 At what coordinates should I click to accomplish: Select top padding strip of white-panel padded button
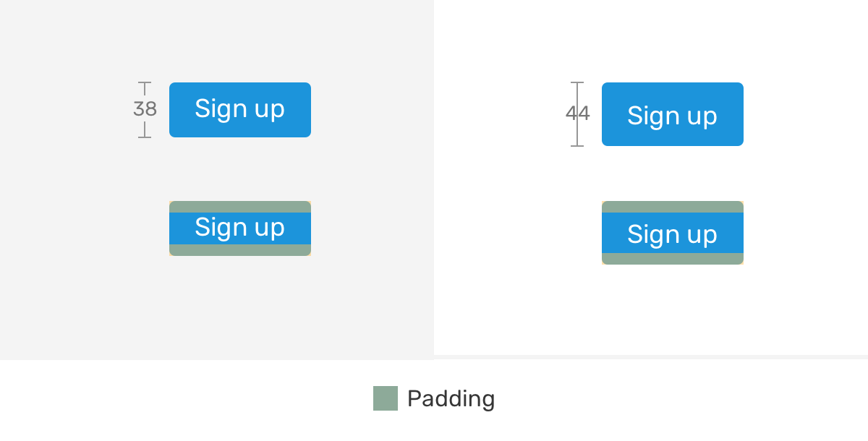pos(672,207)
